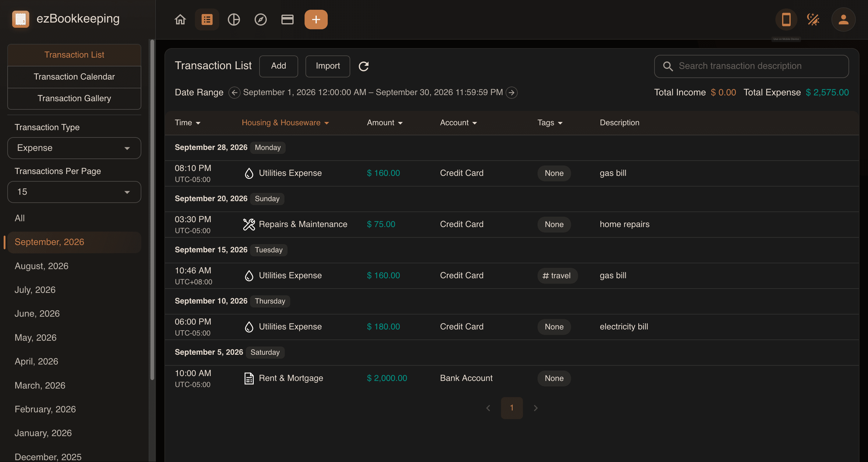The height and width of the screenshot is (462, 868).
Task: Click the 08:10 PM gas bill time
Action: tap(193, 168)
